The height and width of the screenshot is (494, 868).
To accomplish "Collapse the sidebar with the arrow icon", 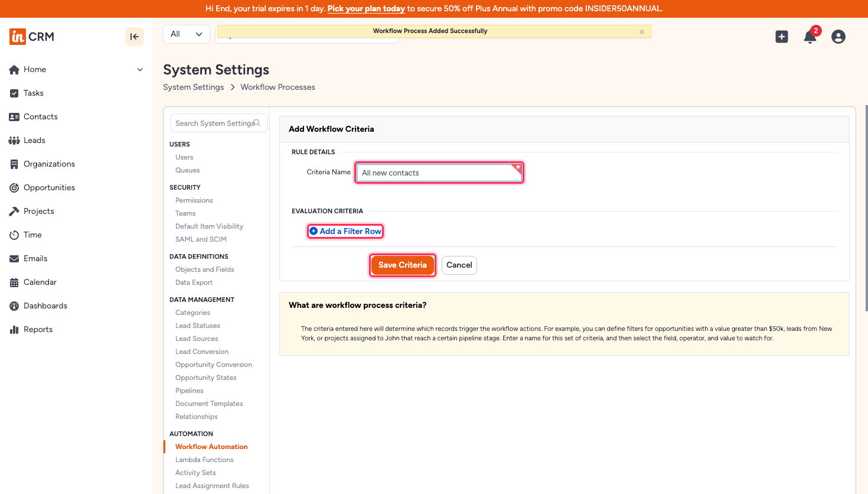I will [x=135, y=37].
